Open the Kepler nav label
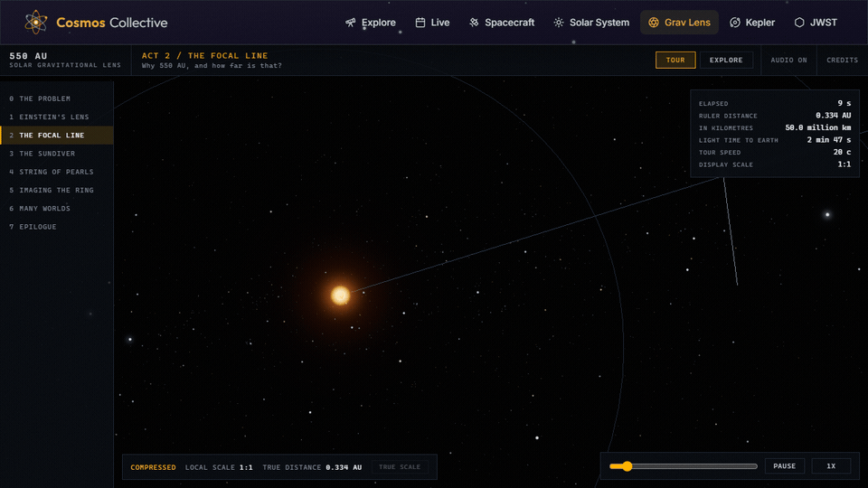 point(760,23)
